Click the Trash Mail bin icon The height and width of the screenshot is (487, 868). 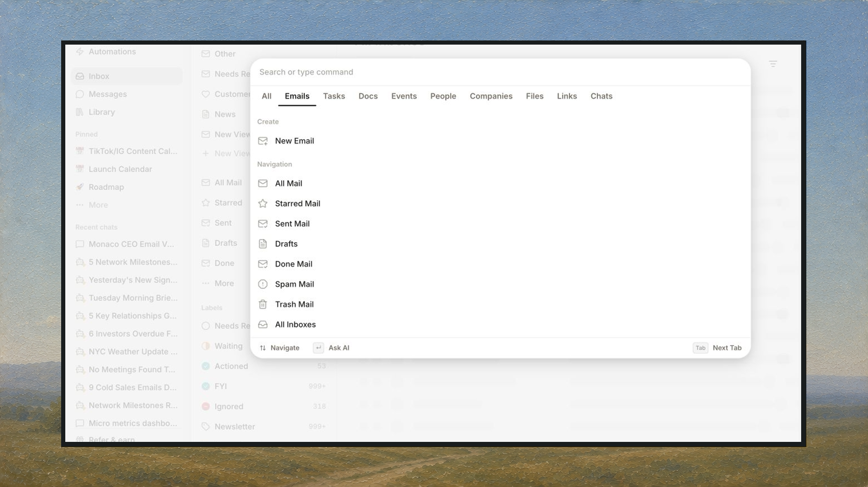pyautogui.click(x=263, y=304)
